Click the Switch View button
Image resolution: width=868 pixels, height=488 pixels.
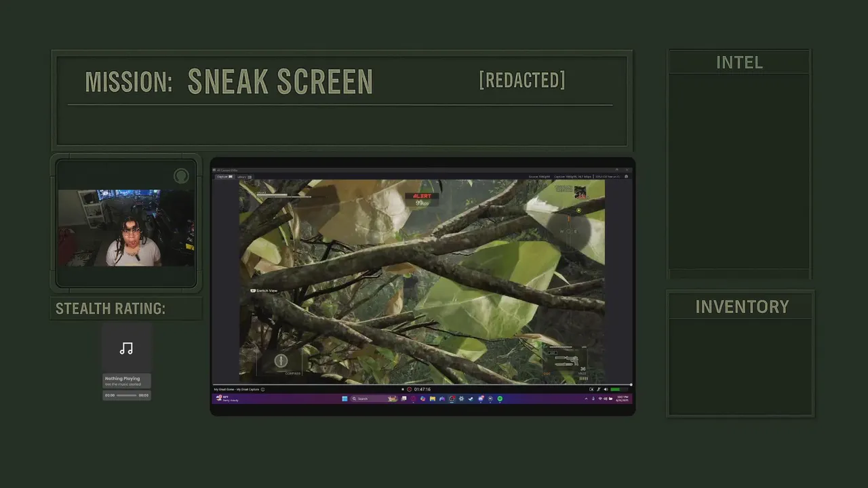pyautogui.click(x=264, y=291)
